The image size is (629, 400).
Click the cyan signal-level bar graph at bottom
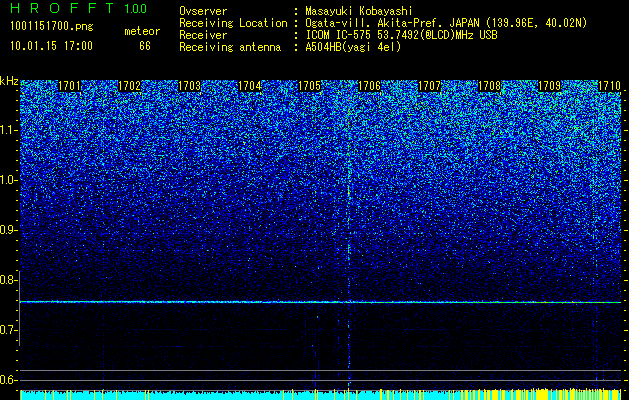pos(320,394)
